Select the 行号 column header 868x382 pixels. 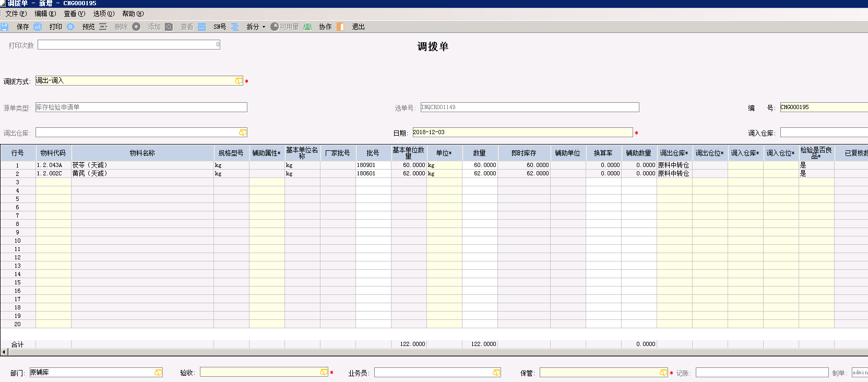(x=18, y=153)
